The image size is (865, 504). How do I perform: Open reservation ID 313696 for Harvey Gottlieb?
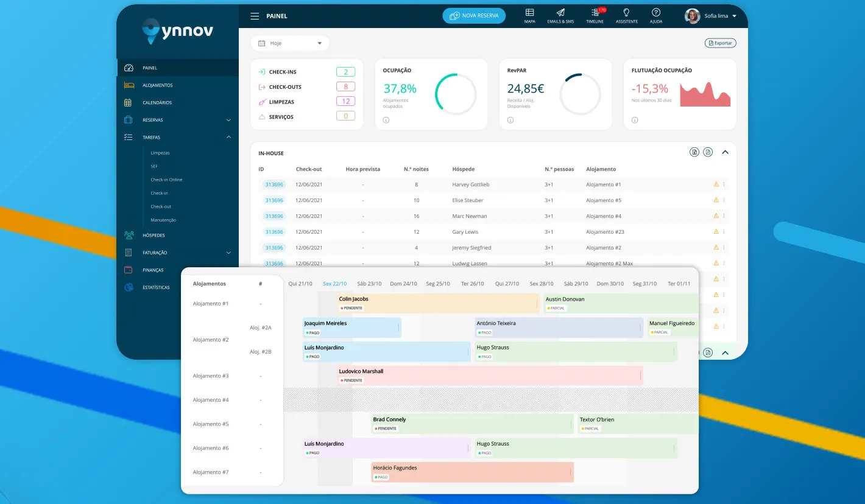(x=274, y=184)
